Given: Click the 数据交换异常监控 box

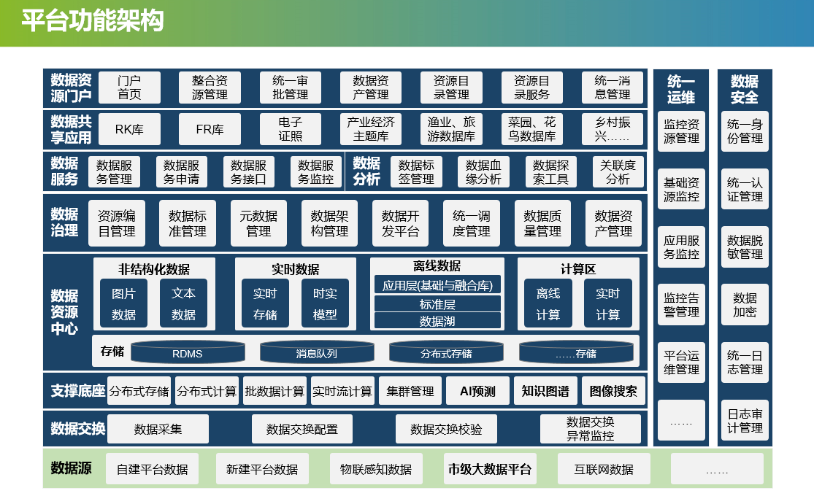Looking at the screenshot, I should click(591, 429).
